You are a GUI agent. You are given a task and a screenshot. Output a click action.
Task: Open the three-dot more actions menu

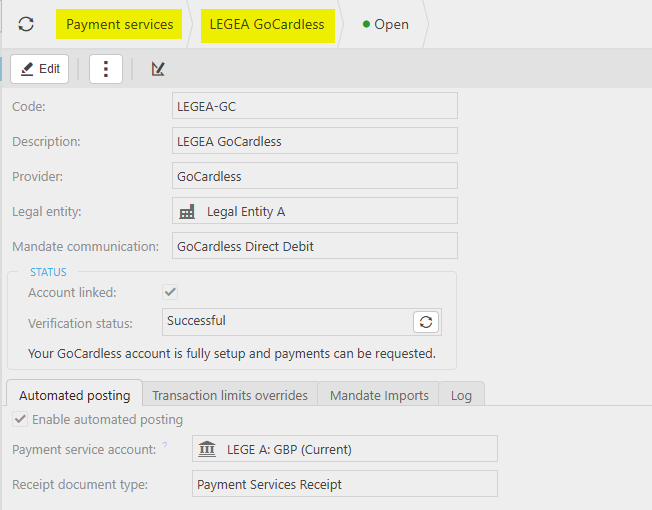click(x=106, y=69)
